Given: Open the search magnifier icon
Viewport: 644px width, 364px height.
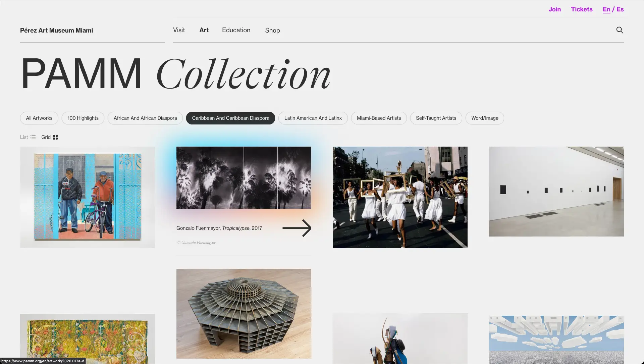Looking at the screenshot, I should point(620,30).
